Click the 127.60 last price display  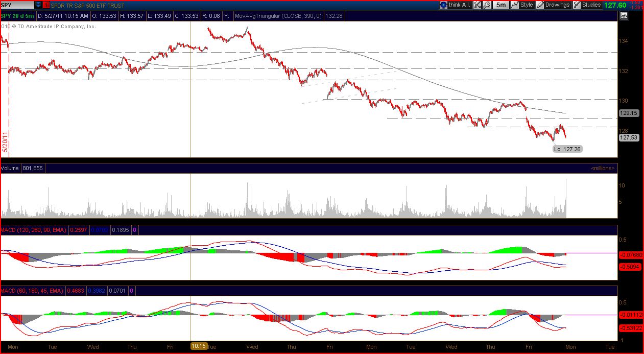click(615, 5)
